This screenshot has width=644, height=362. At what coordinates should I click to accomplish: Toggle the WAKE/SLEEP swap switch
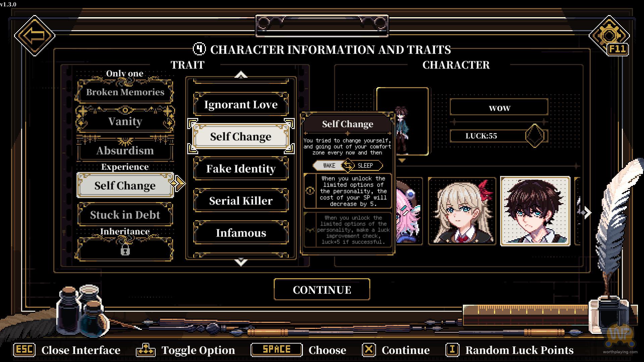(348, 165)
